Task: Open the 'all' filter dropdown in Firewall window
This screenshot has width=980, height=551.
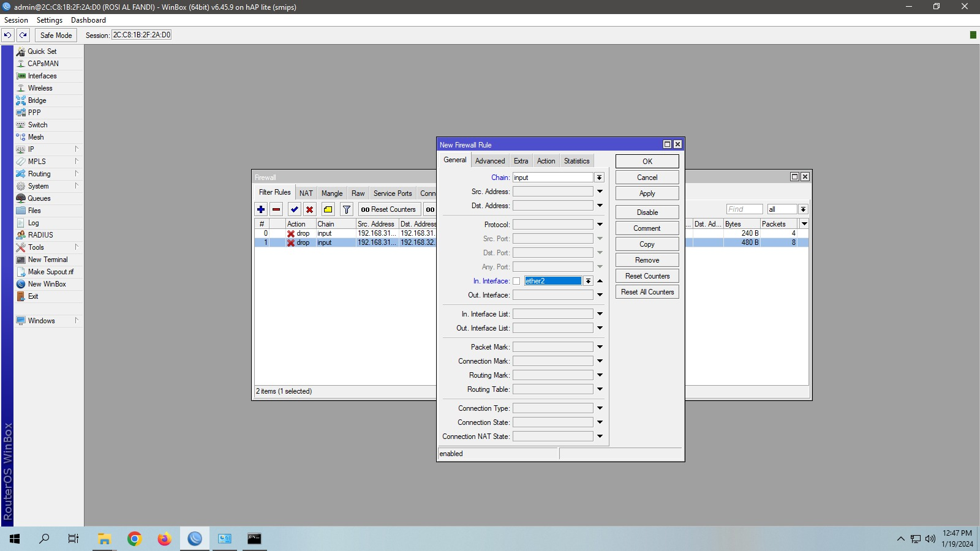Action: (x=803, y=209)
